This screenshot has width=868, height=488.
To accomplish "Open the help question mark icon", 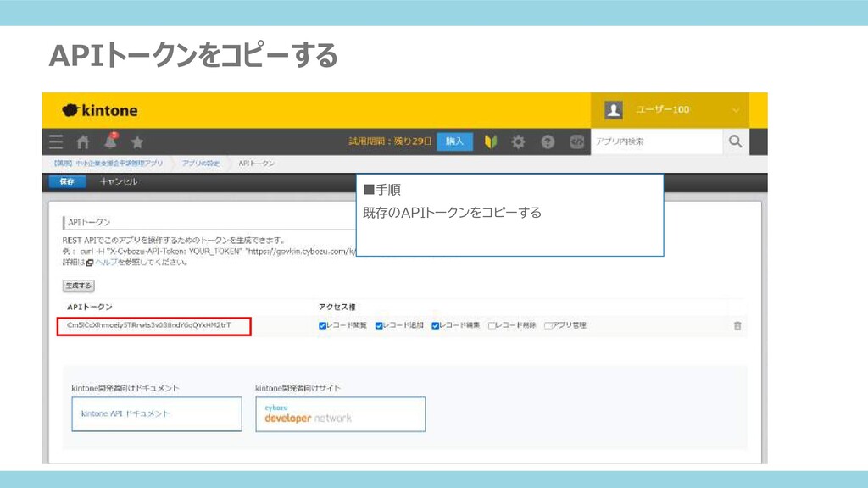I will (548, 142).
